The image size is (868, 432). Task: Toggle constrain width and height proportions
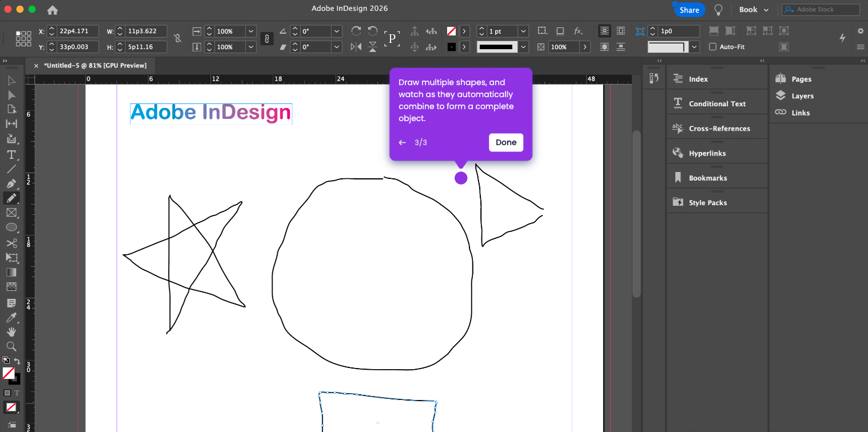pos(177,39)
